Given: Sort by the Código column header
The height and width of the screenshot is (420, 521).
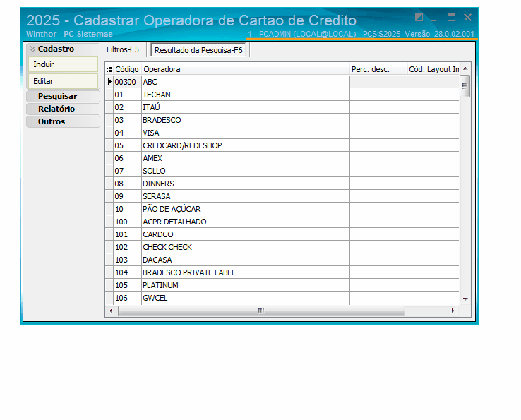Looking at the screenshot, I should coord(127,69).
